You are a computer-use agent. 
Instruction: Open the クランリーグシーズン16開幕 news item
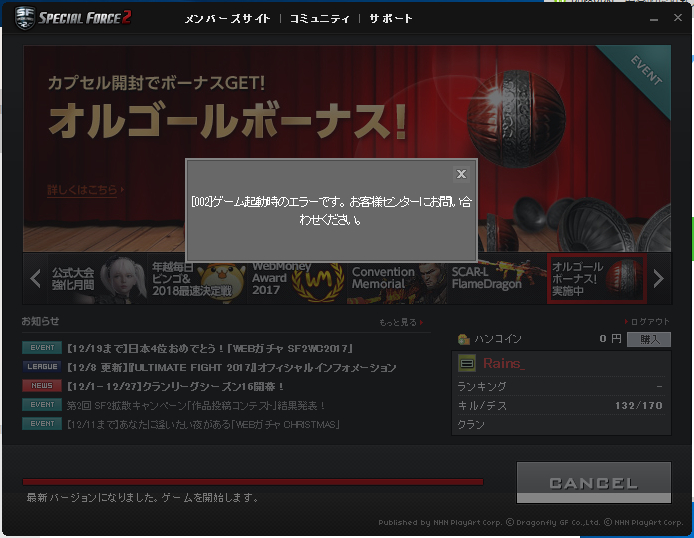coord(175,386)
